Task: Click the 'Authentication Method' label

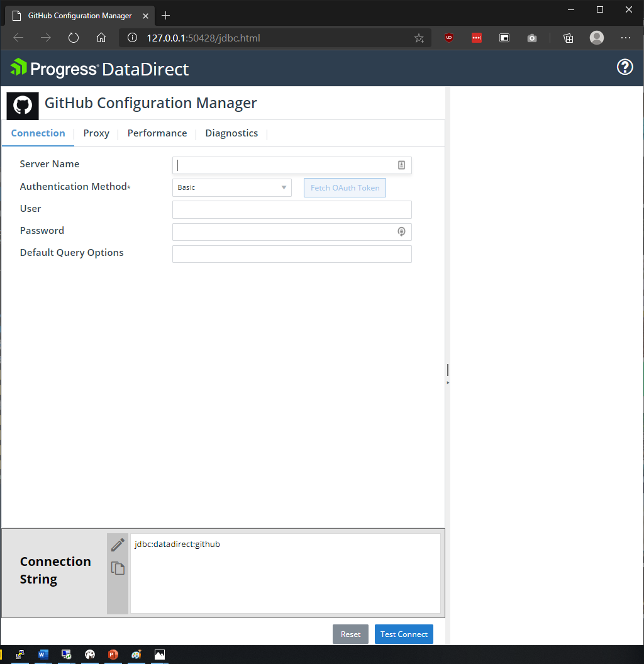Action: (x=75, y=186)
